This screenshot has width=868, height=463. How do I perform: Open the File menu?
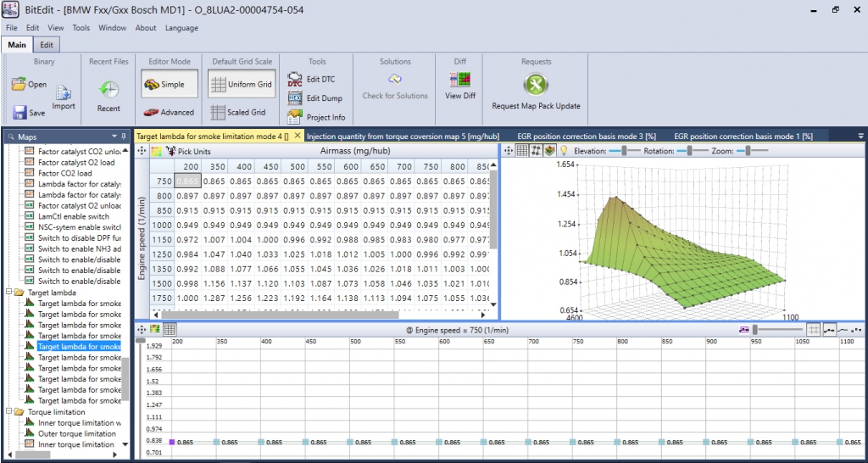click(x=12, y=28)
